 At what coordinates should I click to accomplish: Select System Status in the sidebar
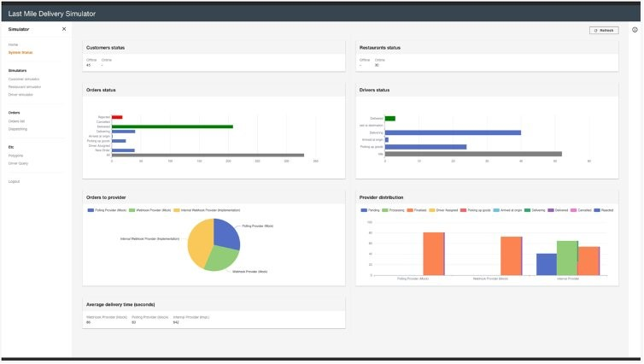pos(20,53)
